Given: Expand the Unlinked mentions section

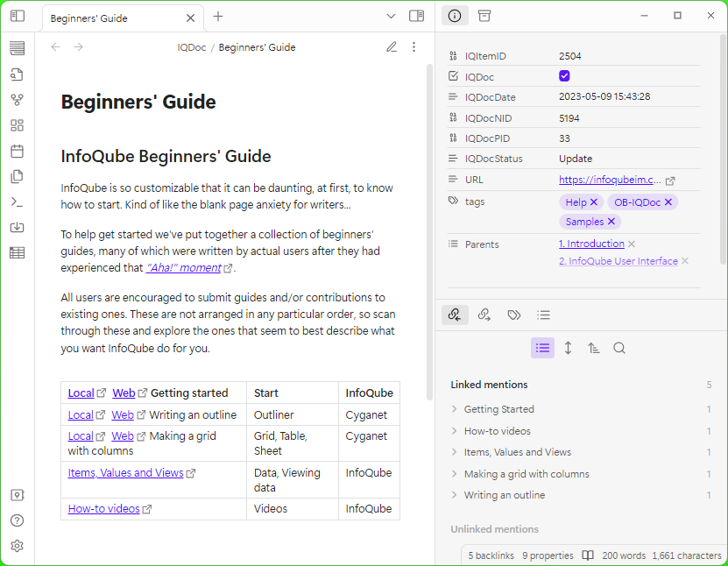Looking at the screenshot, I should click(494, 529).
